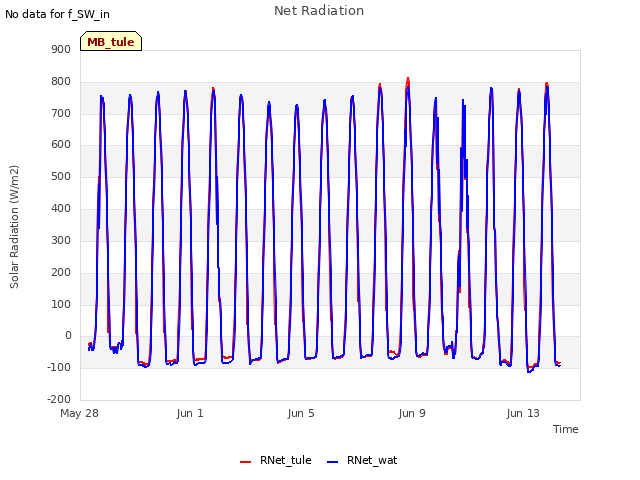640x480 pixels.
Task: Click the 300 y-axis tick label
Action: [x=61, y=240]
